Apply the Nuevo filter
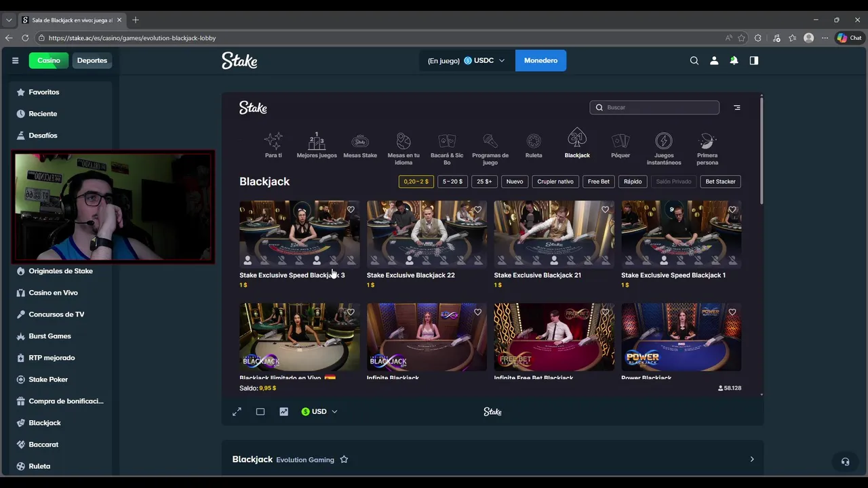The height and width of the screenshot is (488, 868). point(515,182)
